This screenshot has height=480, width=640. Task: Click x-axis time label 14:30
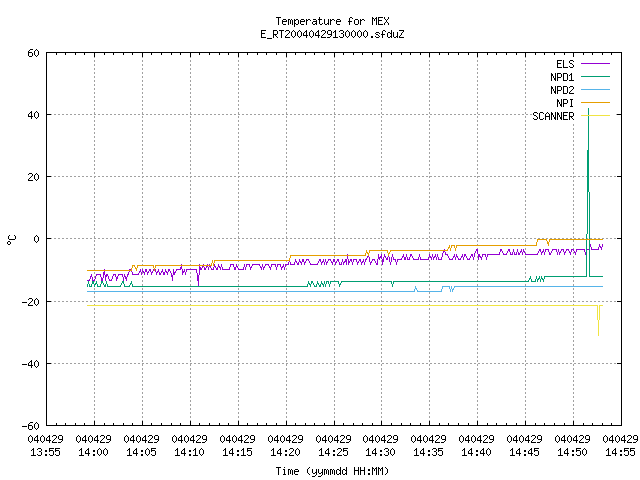pos(380,452)
